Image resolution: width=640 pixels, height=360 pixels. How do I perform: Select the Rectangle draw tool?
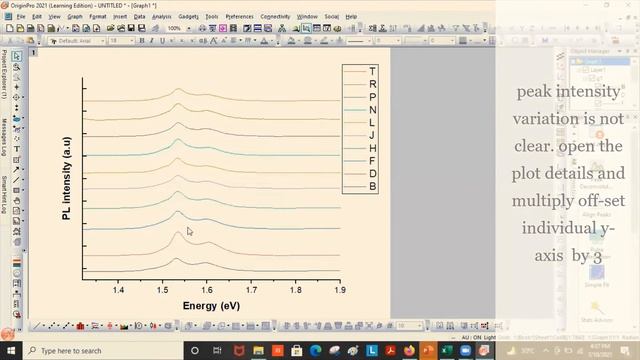point(16,190)
